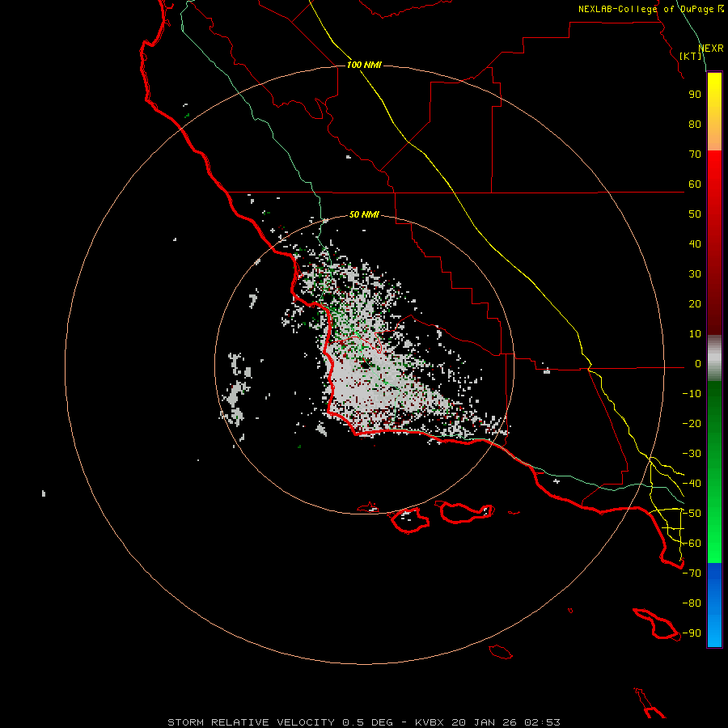
Task: Click the -30 value on the velocity scale
Action: (x=692, y=454)
